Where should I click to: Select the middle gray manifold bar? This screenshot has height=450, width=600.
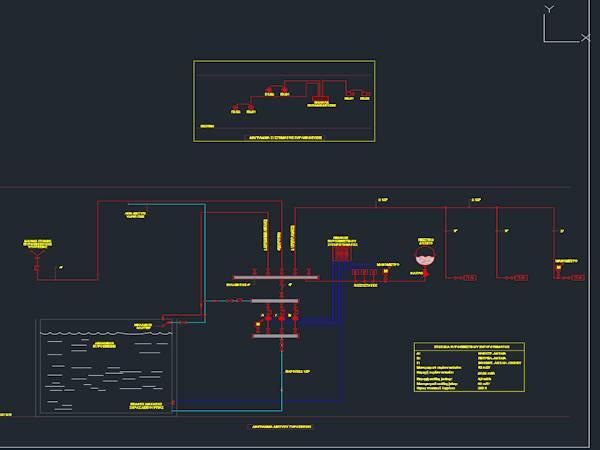tap(275, 301)
